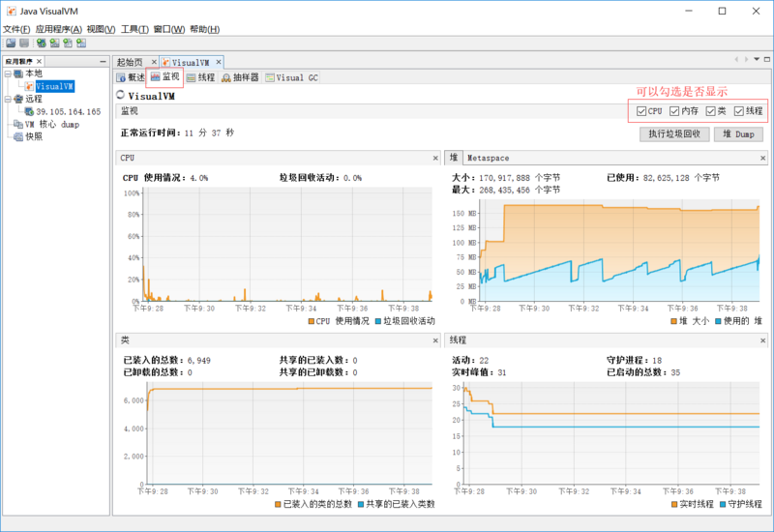This screenshot has width=774, height=532.
Task: Uncheck the 内存 memory checkbox
Action: point(674,111)
